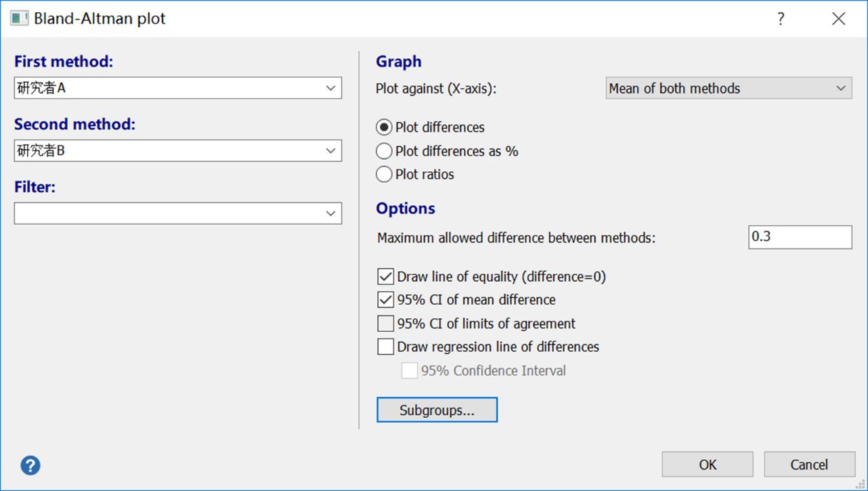868x491 pixels.
Task: Click the blue help question mark icon
Action: pos(30,465)
